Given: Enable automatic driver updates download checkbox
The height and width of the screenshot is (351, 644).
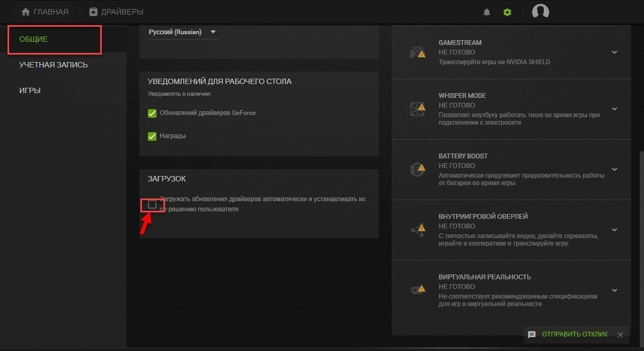Looking at the screenshot, I should coord(152,204).
